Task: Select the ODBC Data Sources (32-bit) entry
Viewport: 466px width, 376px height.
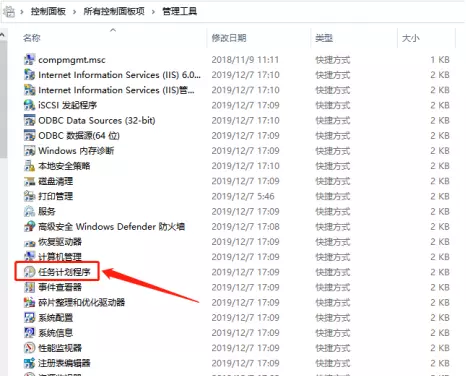Action: 97,120
